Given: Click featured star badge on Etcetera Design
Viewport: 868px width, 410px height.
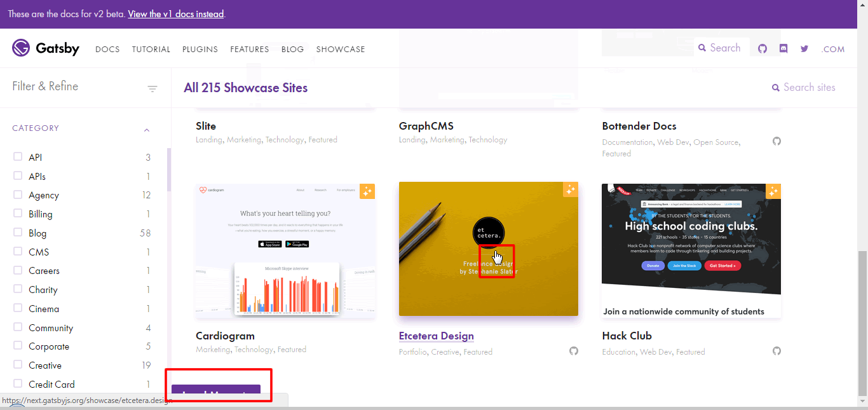Looking at the screenshot, I should click(571, 190).
